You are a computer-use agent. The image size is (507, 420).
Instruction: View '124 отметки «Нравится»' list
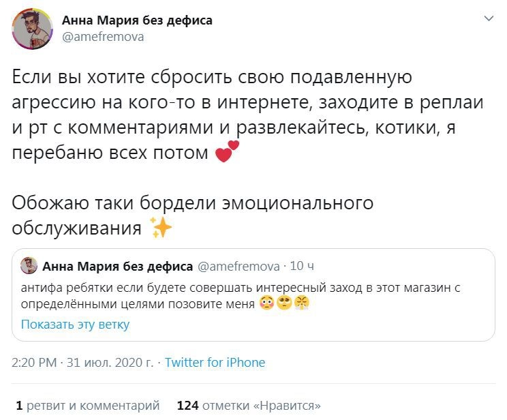(248, 406)
